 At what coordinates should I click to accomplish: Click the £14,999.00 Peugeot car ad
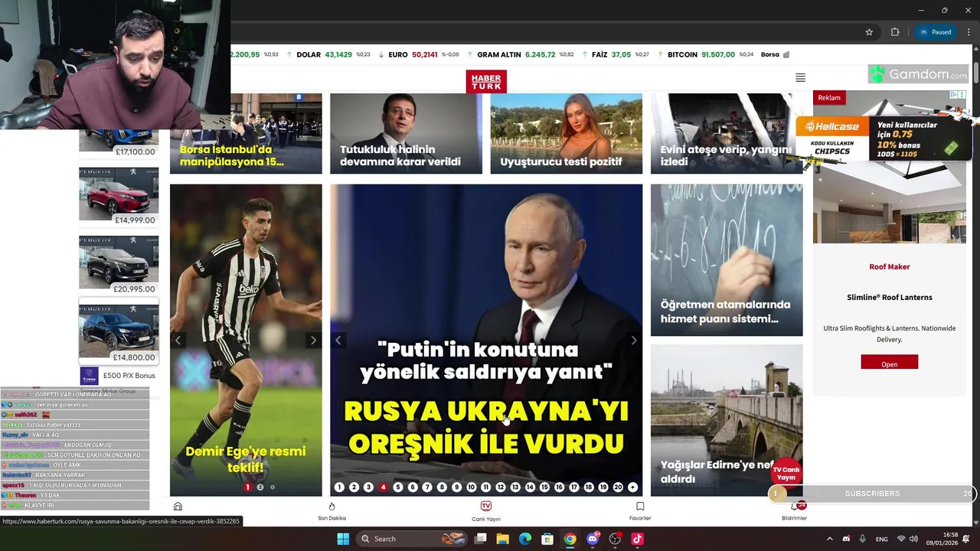coord(119,197)
